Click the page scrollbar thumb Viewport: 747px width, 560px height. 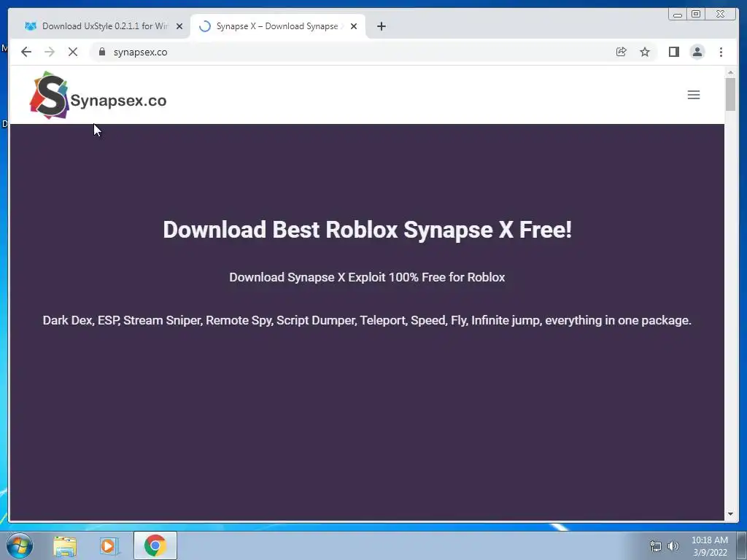pos(730,94)
